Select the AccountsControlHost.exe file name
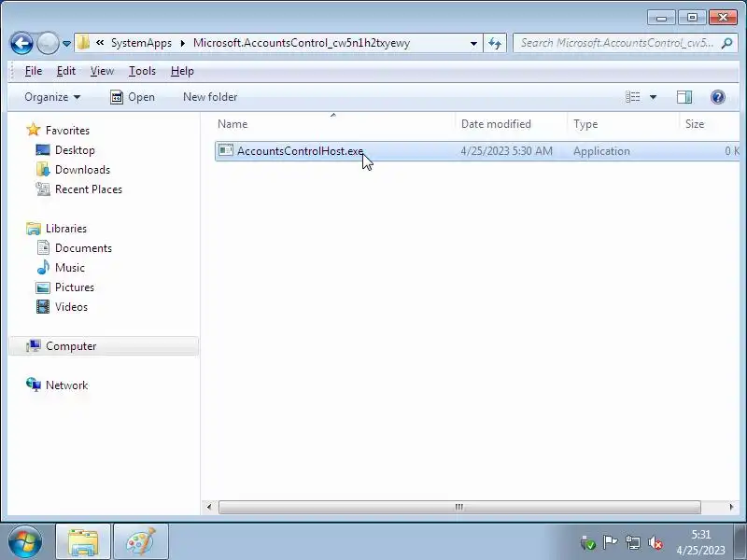747x560 pixels. tap(300, 151)
